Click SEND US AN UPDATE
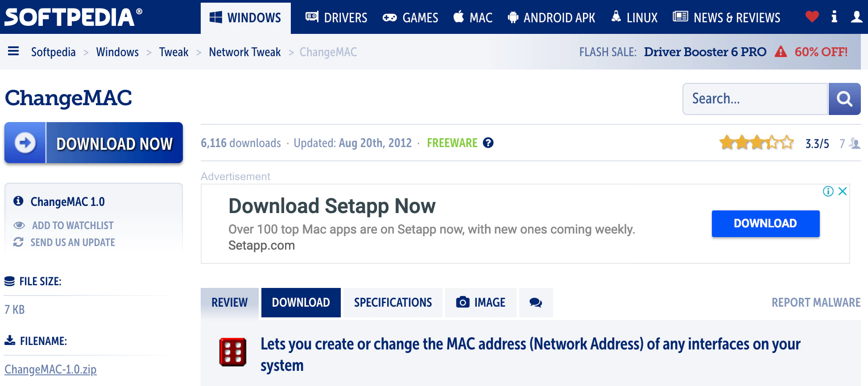868x386 pixels. coord(73,242)
